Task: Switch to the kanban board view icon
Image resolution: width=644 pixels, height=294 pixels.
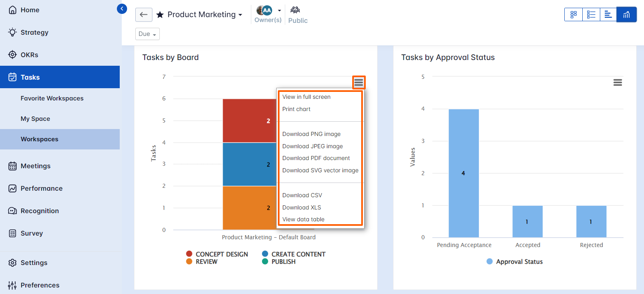Action: click(573, 14)
